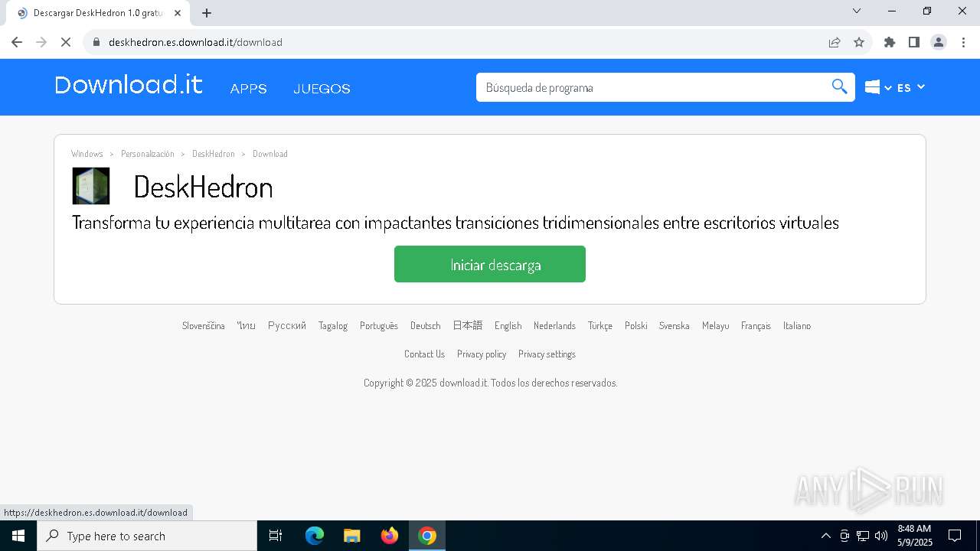Open the Windows platform selector
The height and width of the screenshot is (551, 980).
878,87
